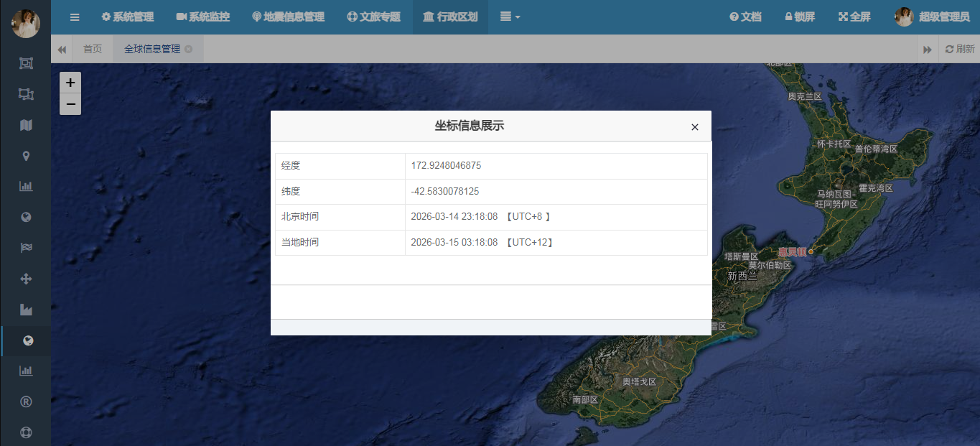The width and height of the screenshot is (980, 446).
Task: Click the four-arrow move icon in sidebar
Action: click(27, 279)
